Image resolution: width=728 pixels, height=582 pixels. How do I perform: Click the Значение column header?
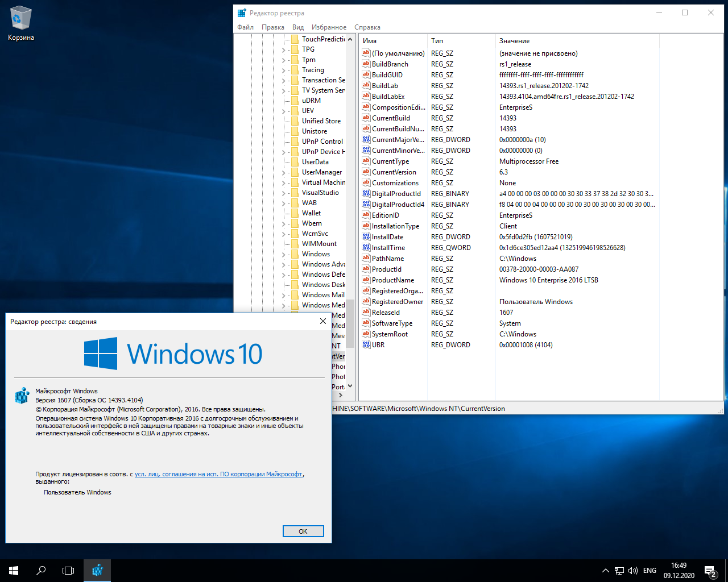577,41
